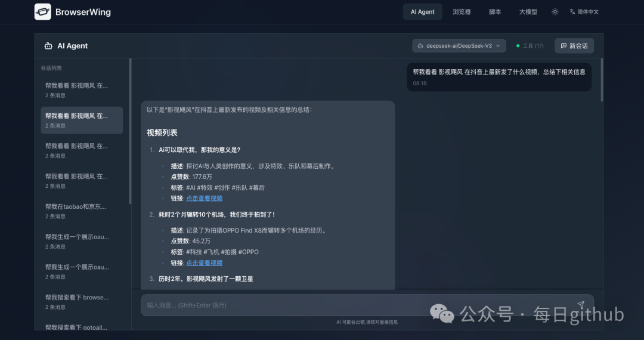Image resolution: width=644 pixels, height=340 pixels.
Task: Open the third 帮我看看 影视飓风 conversation
Action: click(x=82, y=150)
